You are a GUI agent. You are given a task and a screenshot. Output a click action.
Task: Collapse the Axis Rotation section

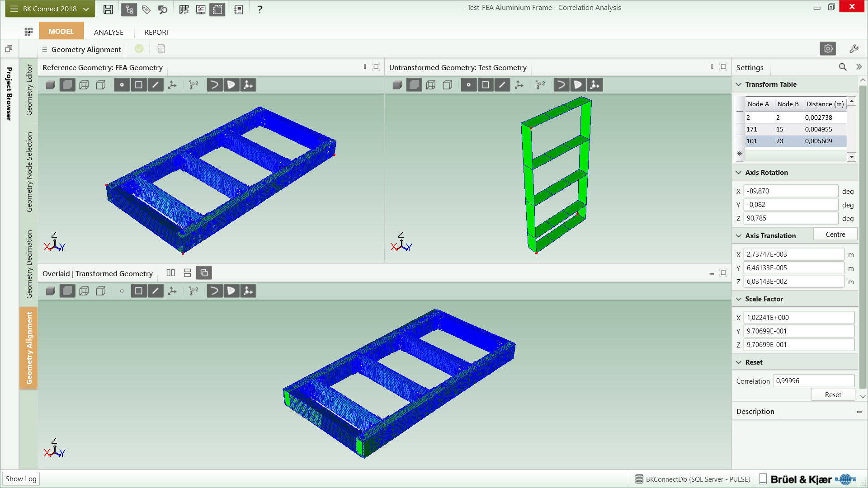(x=739, y=173)
